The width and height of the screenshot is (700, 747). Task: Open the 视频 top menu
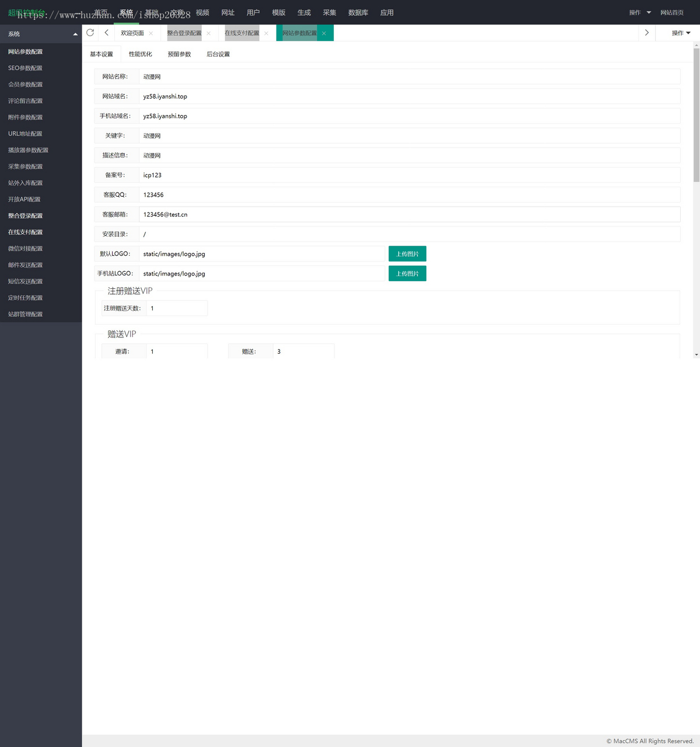point(202,12)
